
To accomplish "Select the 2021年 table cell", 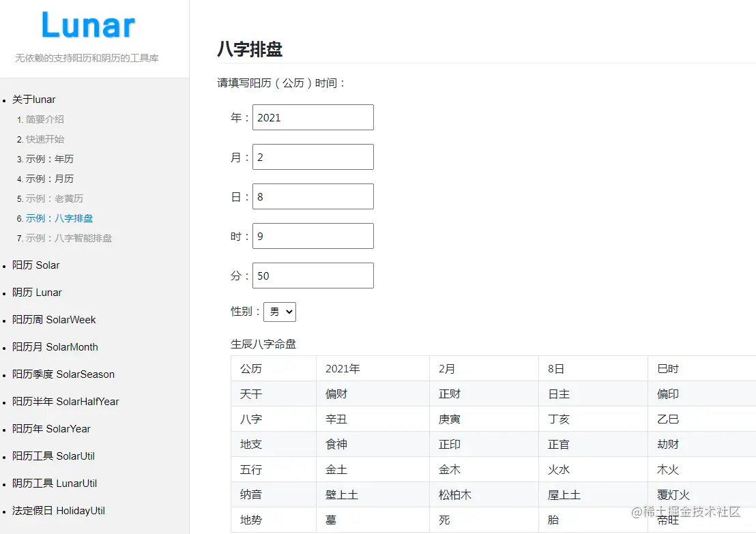I will tap(373, 369).
